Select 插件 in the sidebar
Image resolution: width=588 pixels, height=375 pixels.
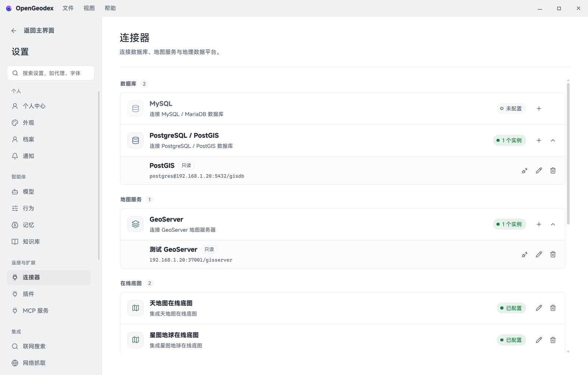pyautogui.click(x=49, y=294)
